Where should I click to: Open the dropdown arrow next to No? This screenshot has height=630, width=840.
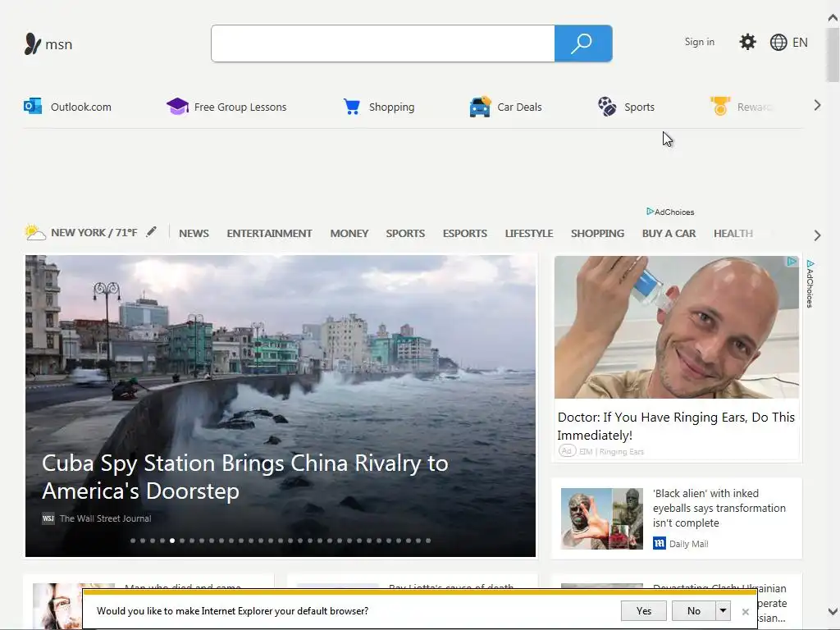(723, 610)
